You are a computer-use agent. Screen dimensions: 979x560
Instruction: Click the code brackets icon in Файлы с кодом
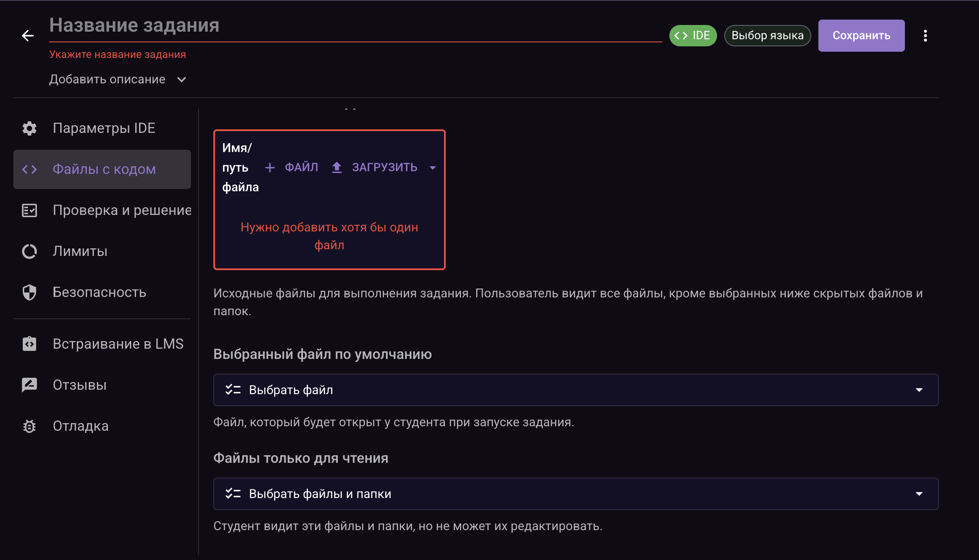29,169
